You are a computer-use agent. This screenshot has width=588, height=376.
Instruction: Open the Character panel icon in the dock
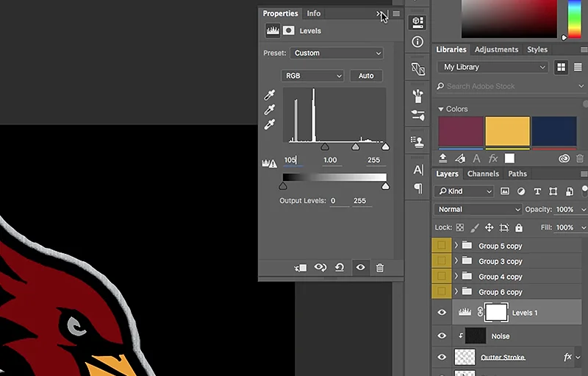point(418,170)
